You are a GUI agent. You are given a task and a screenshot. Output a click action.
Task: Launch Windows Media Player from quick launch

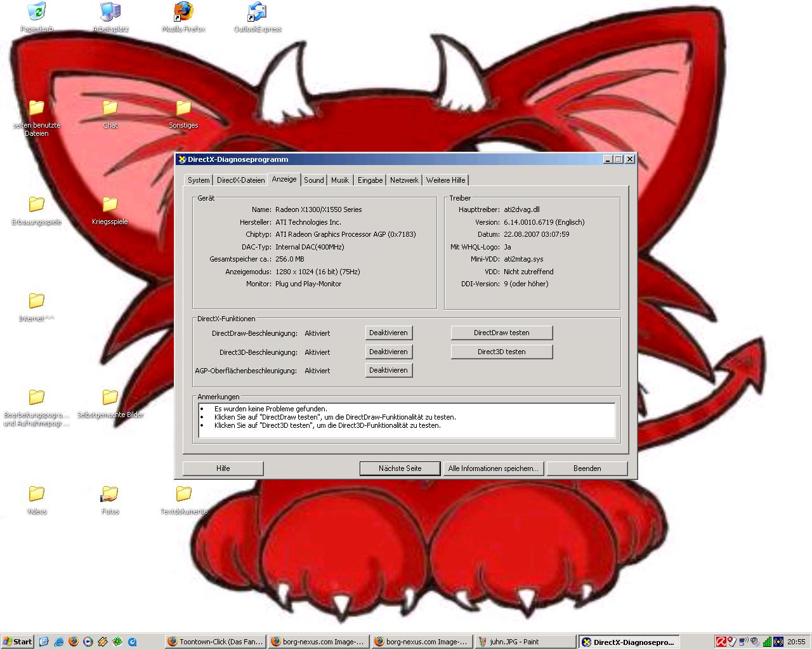point(88,642)
